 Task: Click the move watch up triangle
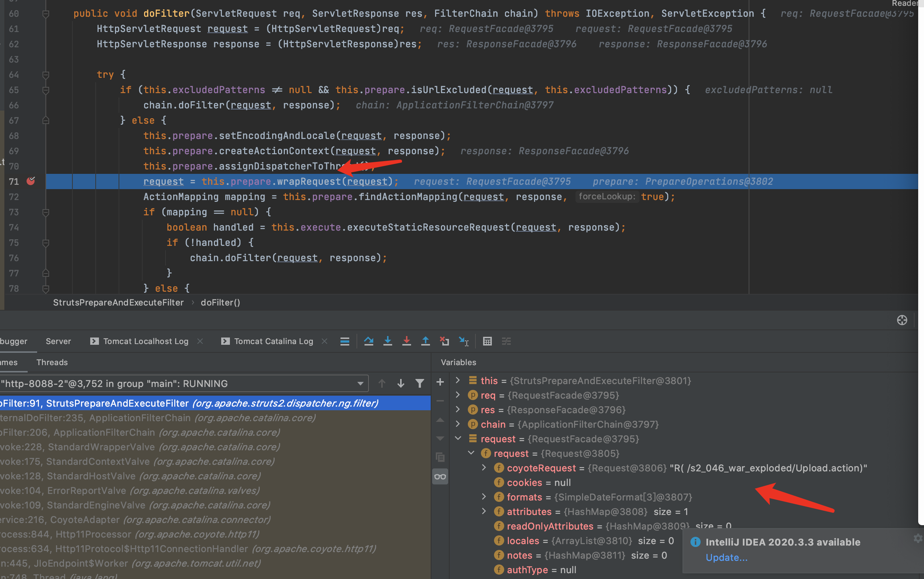440,420
